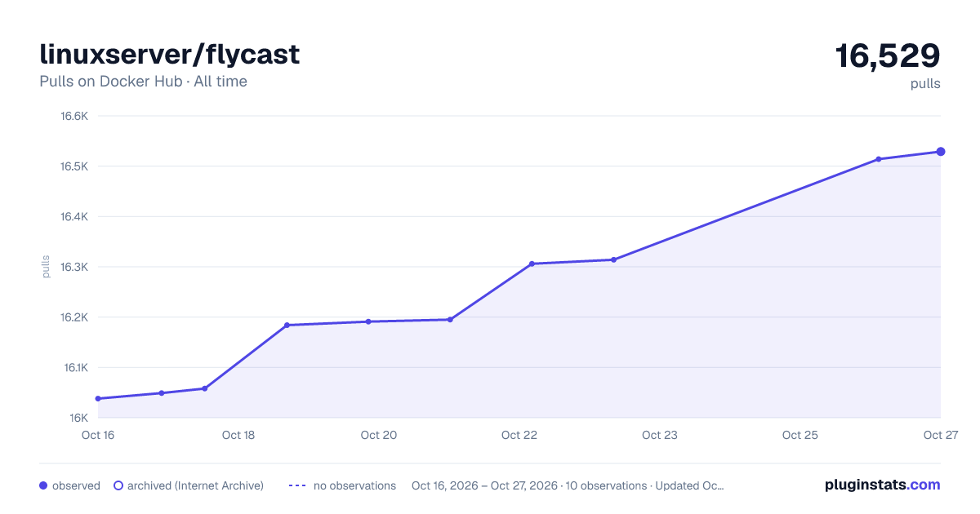Click the 'Oct 25' x-axis label
The height and width of the screenshot is (514, 980).
800,435
